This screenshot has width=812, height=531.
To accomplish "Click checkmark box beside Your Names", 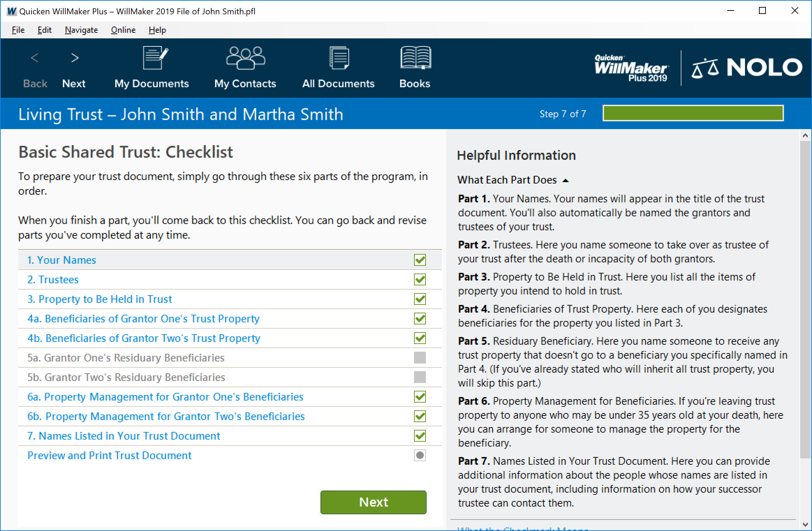I will (420, 260).
